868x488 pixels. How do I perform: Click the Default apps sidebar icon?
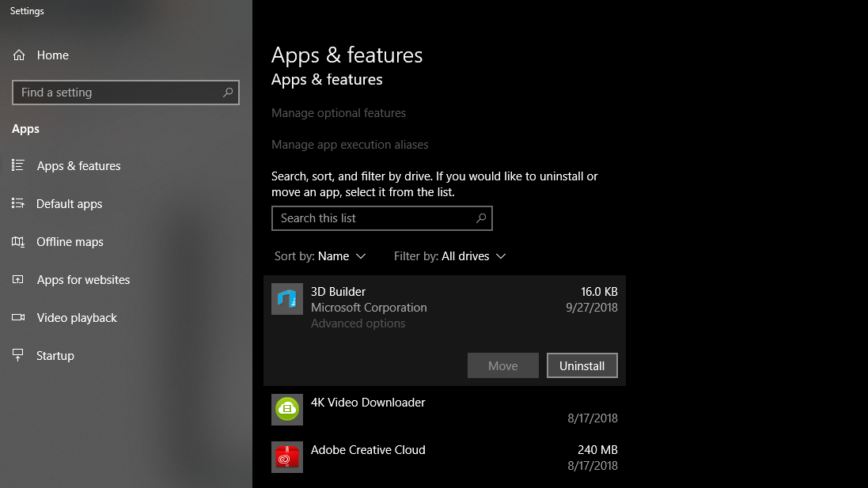pyautogui.click(x=18, y=203)
